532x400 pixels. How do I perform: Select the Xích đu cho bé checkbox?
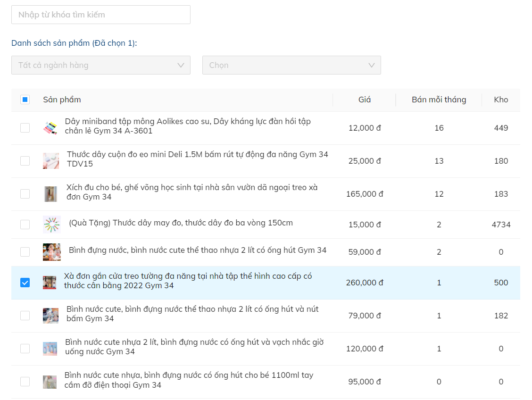coord(25,194)
